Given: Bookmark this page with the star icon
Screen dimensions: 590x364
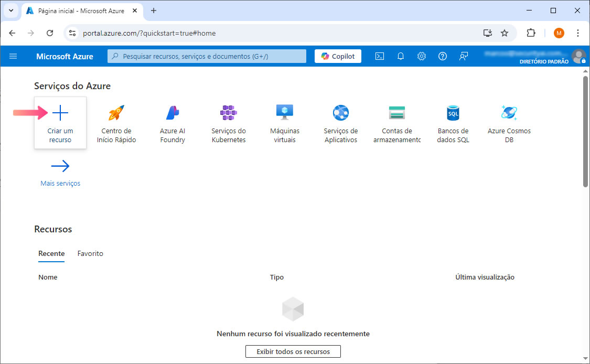Looking at the screenshot, I should pyautogui.click(x=505, y=33).
